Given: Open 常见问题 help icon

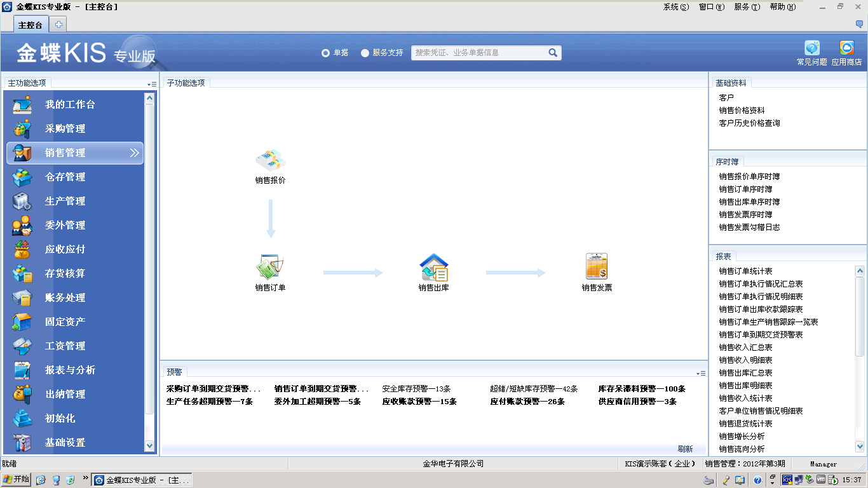Looking at the screenshot, I should 812,48.
